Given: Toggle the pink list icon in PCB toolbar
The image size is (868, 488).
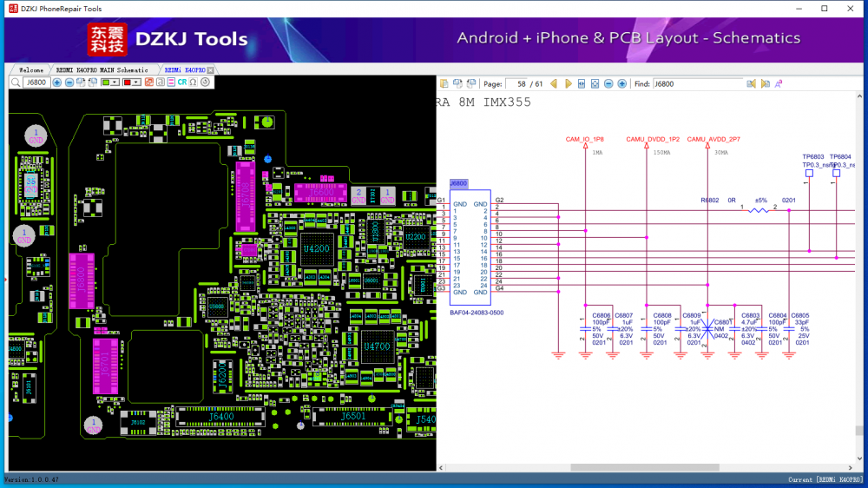Looking at the screenshot, I should tap(171, 82).
